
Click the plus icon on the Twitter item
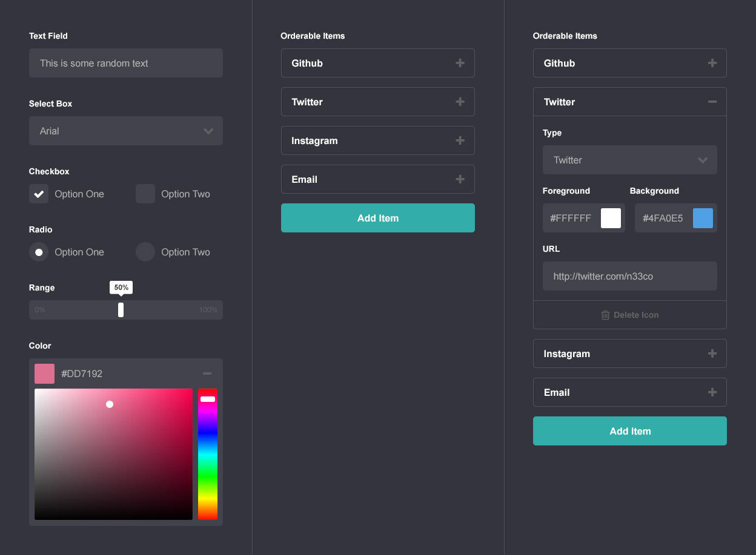pyautogui.click(x=460, y=102)
